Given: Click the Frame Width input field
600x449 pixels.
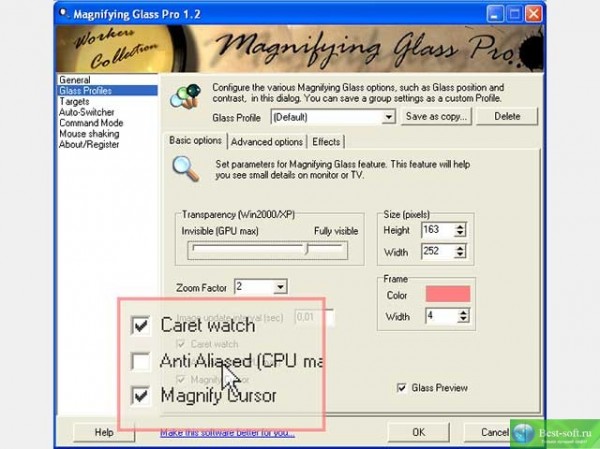Looking at the screenshot, I should (x=442, y=316).
